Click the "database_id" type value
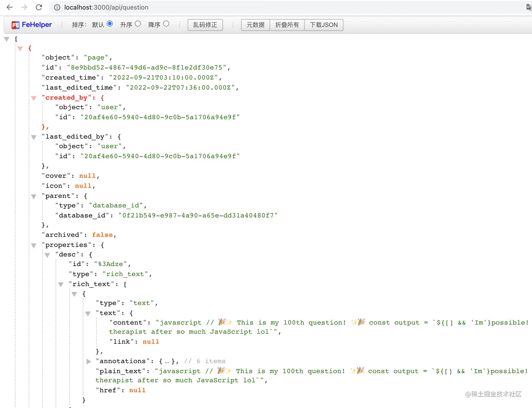 pos(116,206)
